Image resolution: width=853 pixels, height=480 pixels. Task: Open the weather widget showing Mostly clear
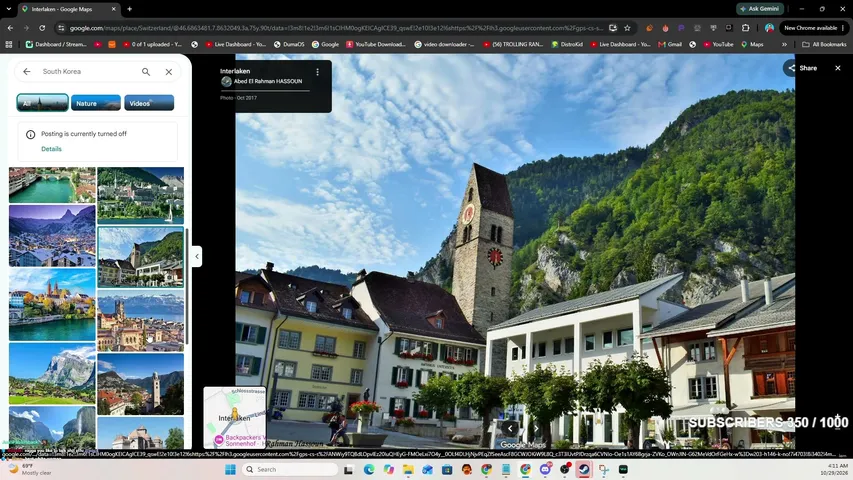(x=30, y=469)
